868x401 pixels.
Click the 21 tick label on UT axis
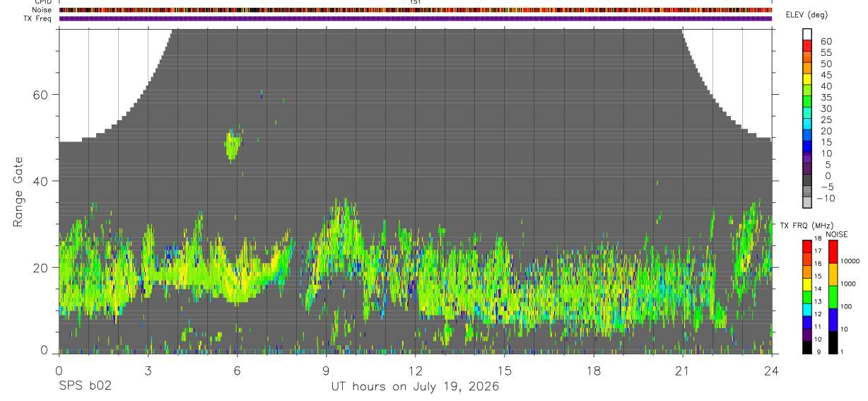click(682, 370)
